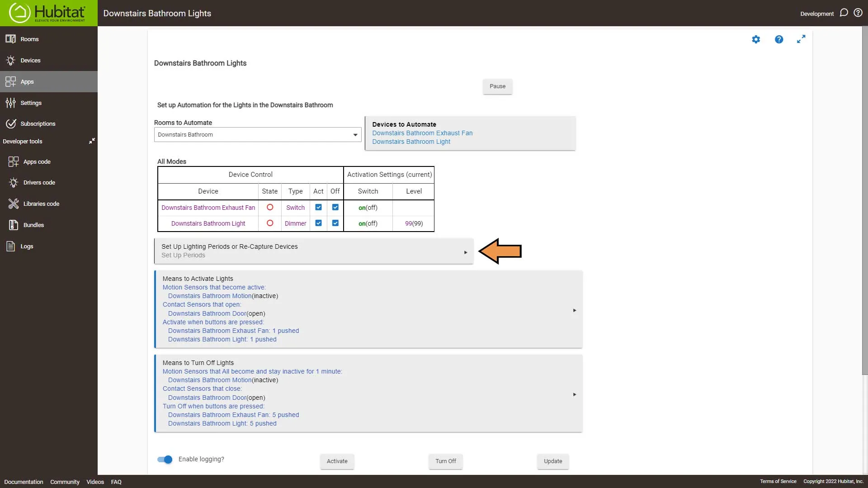Expand Set Up Lighting Periods section
Viewport: 868px width, 488px height.
pos(314,251)
